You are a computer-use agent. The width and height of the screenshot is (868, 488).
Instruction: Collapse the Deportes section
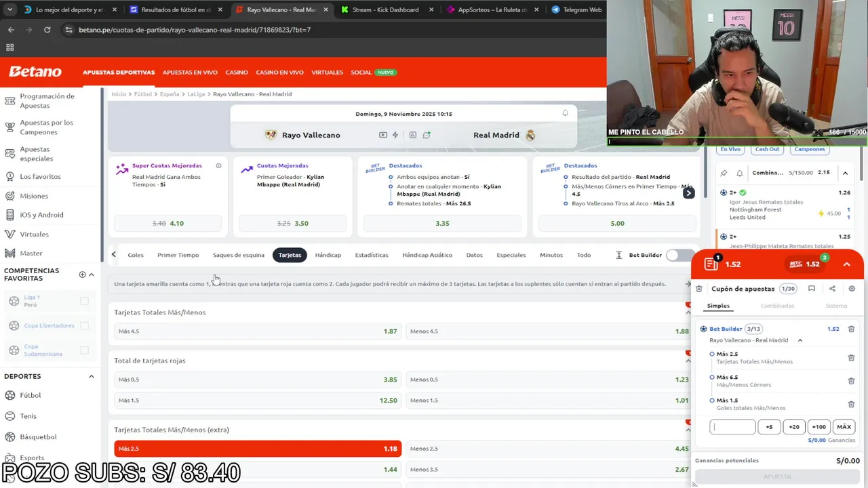point(92,376)
